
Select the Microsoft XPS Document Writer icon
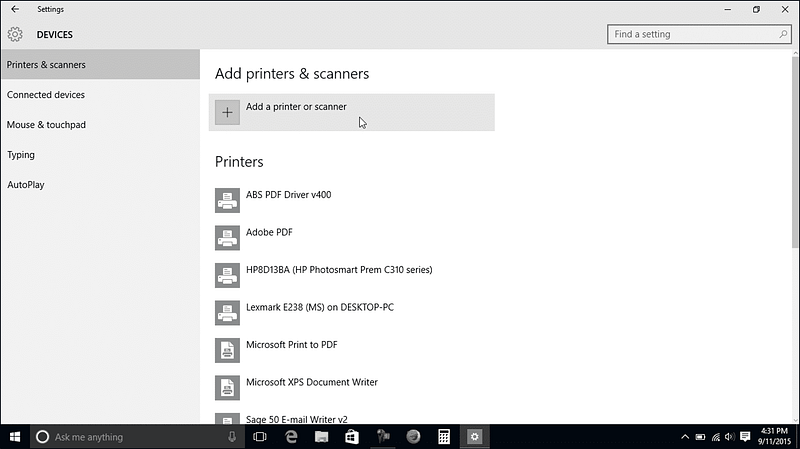[227, 388]
